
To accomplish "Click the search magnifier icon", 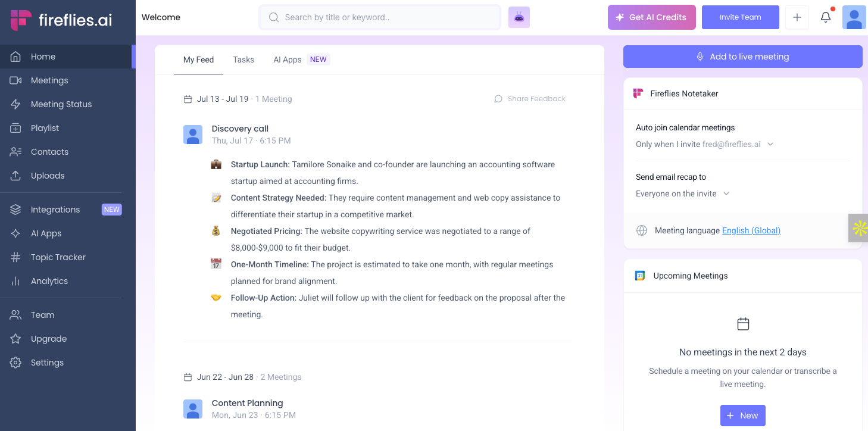I will (274, 17).
